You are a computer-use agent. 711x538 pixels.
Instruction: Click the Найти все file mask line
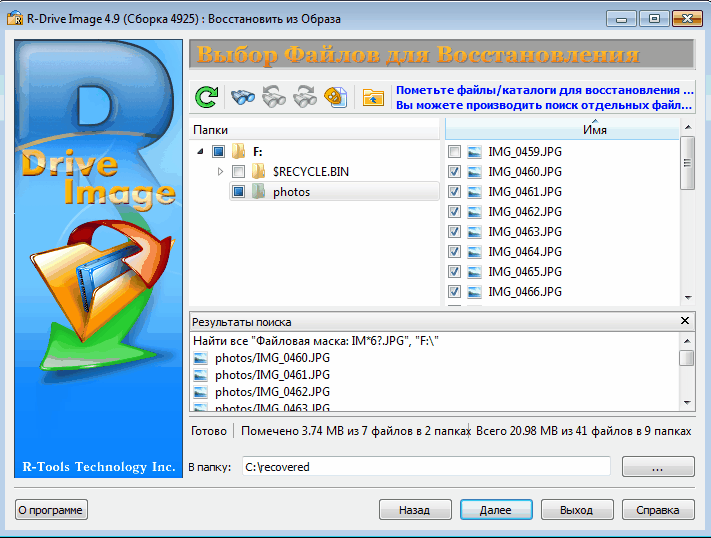coord(316,341)
